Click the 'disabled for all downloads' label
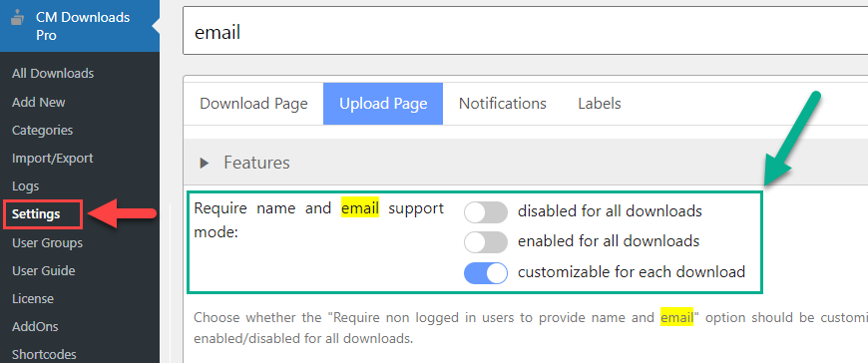Screen dimensions: 868x363 point(610,211)
